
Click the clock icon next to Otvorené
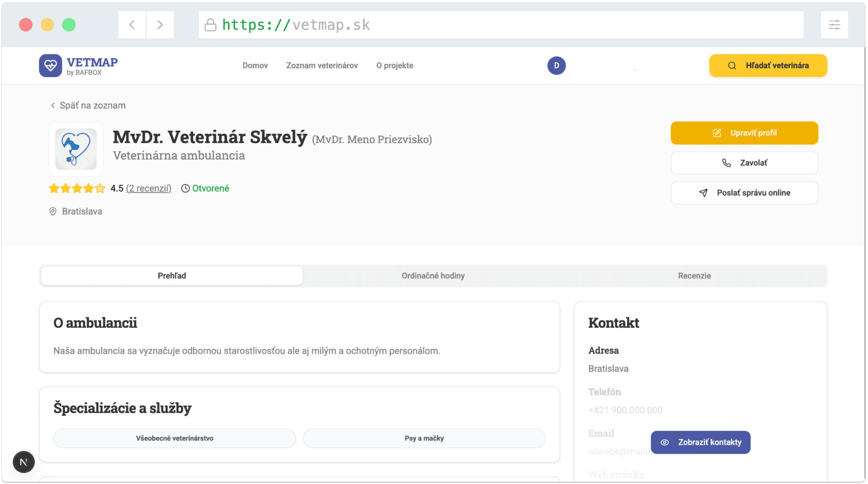point(185,188)
